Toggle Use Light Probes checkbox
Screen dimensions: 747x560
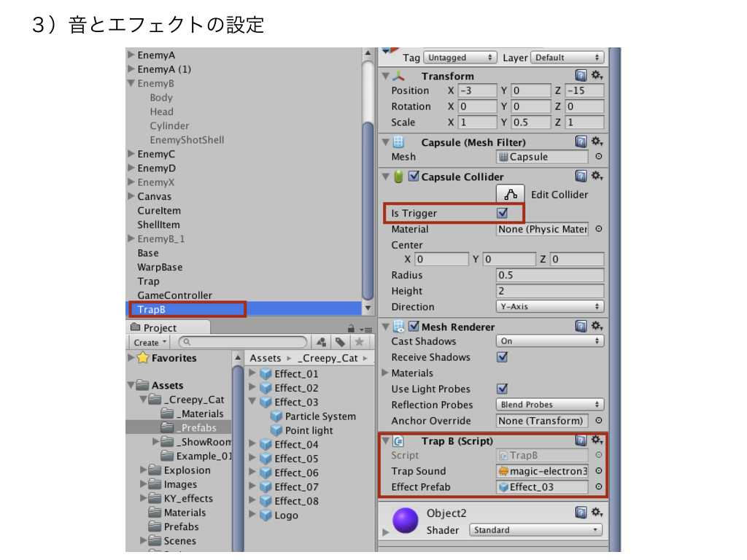(502, 389)
